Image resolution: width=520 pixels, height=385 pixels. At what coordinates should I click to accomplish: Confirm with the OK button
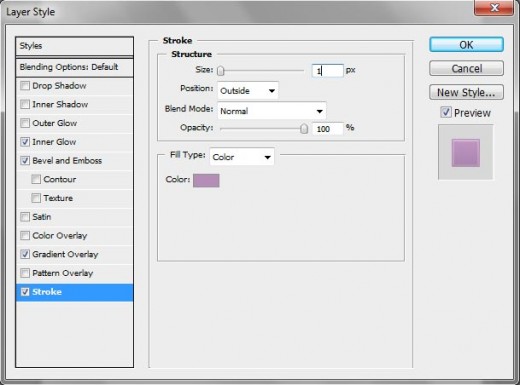click(x=466, y=45)
